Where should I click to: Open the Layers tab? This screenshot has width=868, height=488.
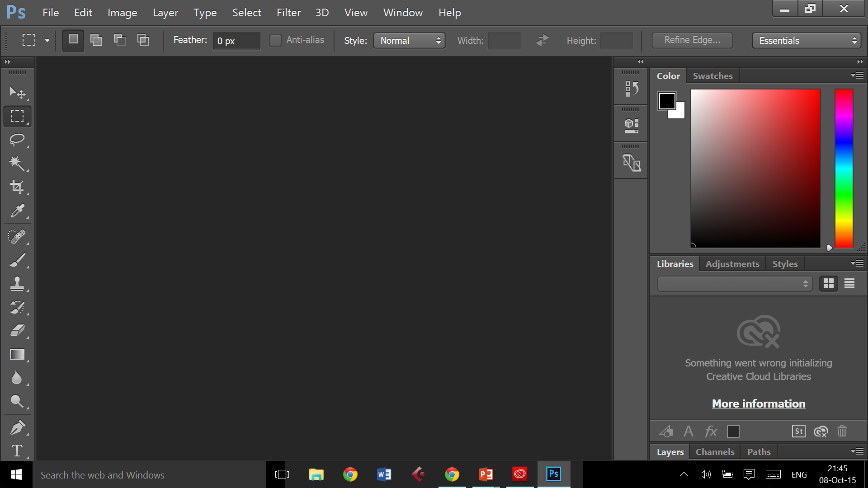point(669,452)
